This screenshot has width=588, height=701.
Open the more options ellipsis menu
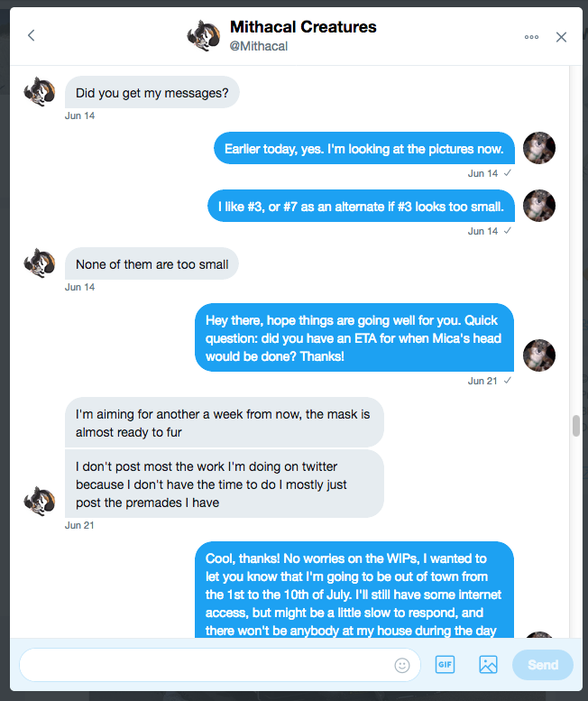(x=531, y=37)
